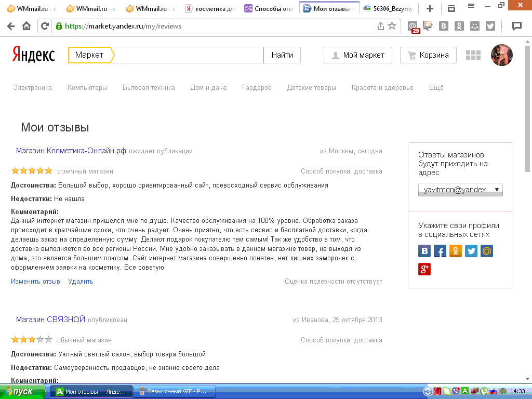Click the Odnoklassniki toolbar extension icon
The image size is (532, 399).
point(459,26)
